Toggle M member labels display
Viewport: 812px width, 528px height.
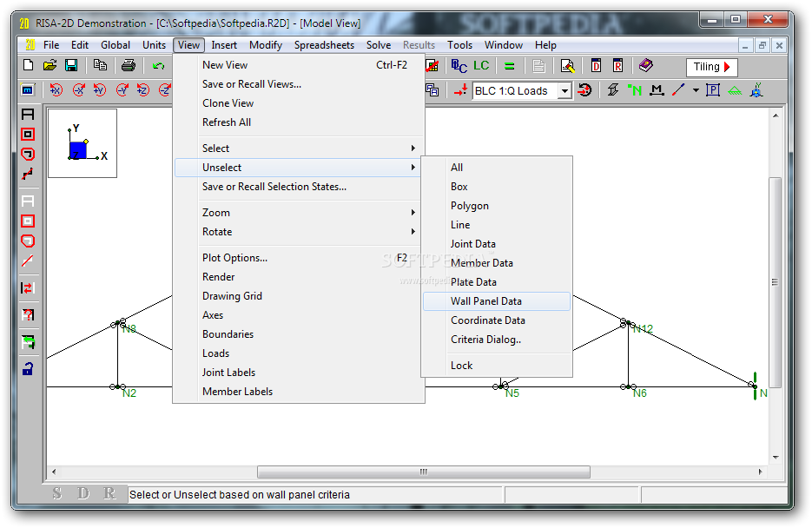point(657,90)
